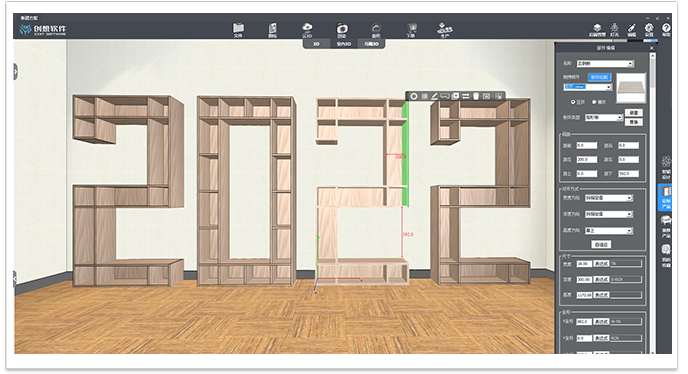The image size is (688, 374).
Task: Click the factory production icon in toolbar
Action: point(444,29)
